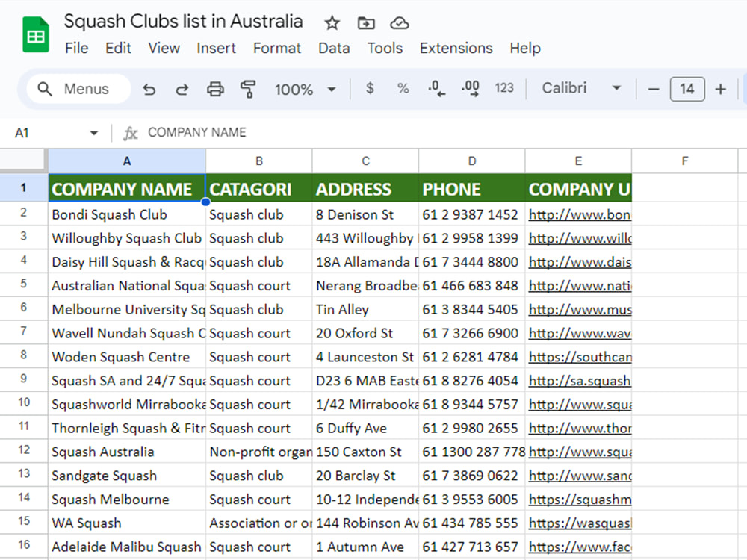The image size is (747, 560).
Task: Select the Sandgate Squash cell
Action: [127, 475]
